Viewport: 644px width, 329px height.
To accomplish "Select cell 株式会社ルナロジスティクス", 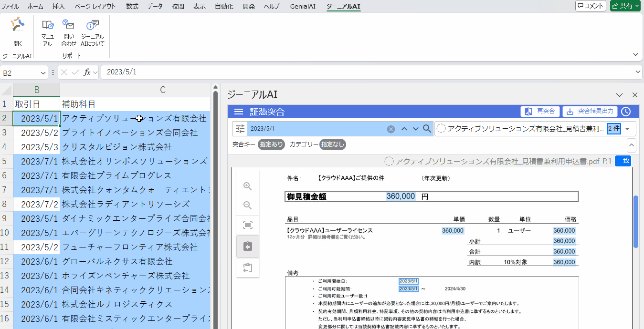I will click(135, 304).
